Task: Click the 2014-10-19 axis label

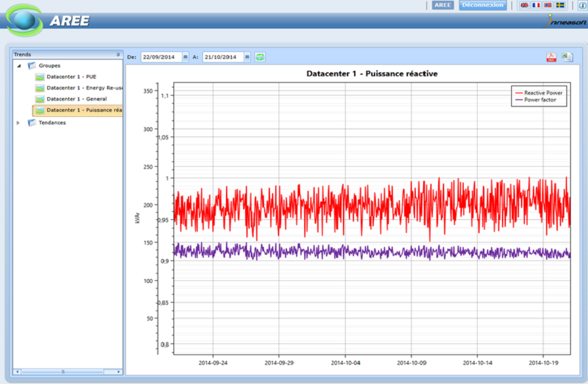Action: [543, 362]
